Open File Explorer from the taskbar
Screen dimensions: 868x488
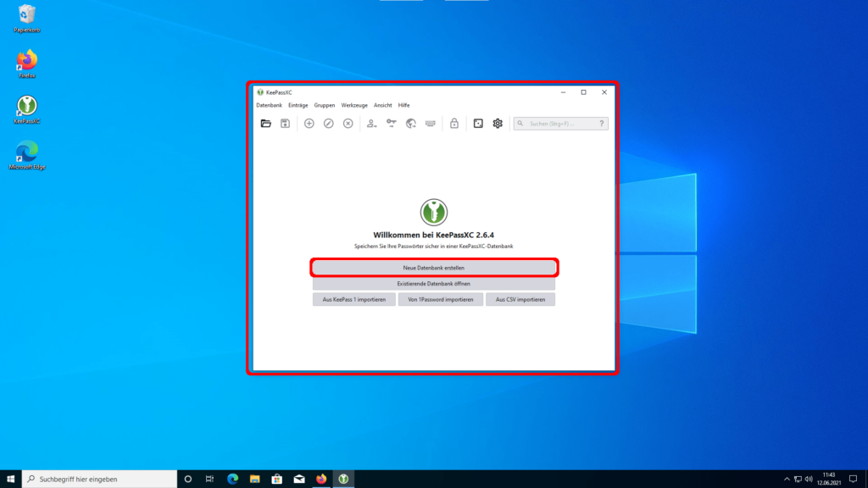pyautogui.click(x=254, y=480)
